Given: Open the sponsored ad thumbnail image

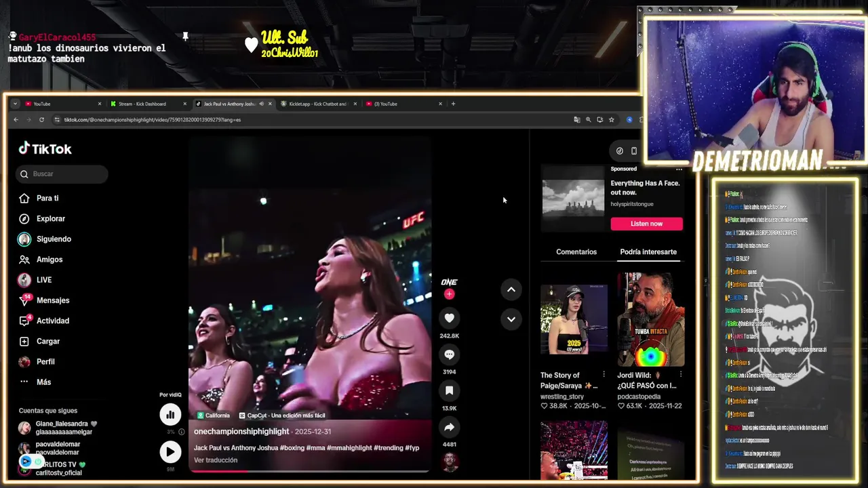Looking at the screenshot, I should coord(573,198).
